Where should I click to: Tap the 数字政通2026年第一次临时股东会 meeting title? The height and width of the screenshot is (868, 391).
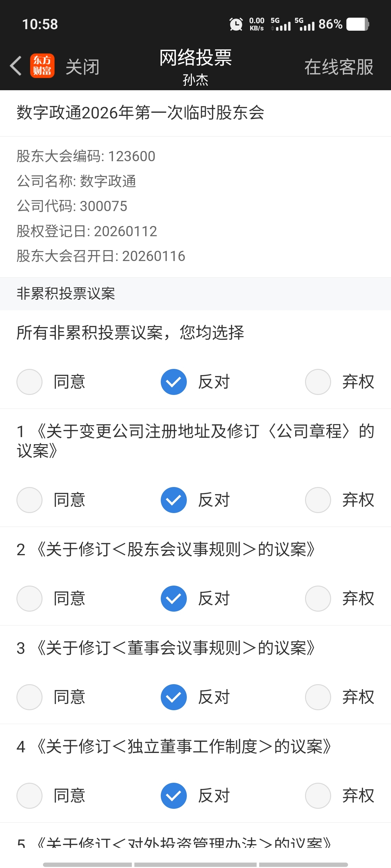click(140, 113)
